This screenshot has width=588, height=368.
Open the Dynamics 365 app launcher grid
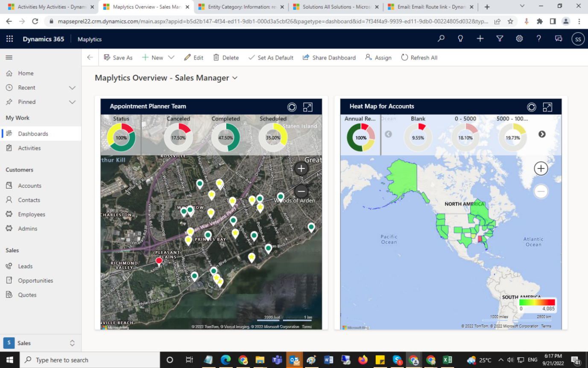(10, 39)
